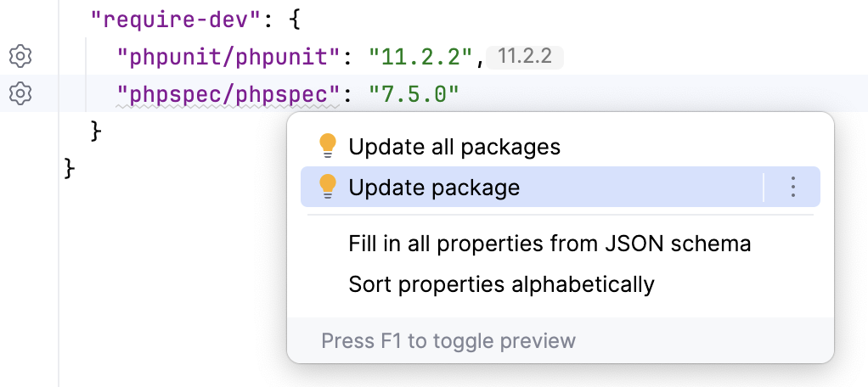Image resolution: width=868 pixels, height=387 pixels.
Task: Click the "7.5.0" version string value
Action: [x=414, y=93]
